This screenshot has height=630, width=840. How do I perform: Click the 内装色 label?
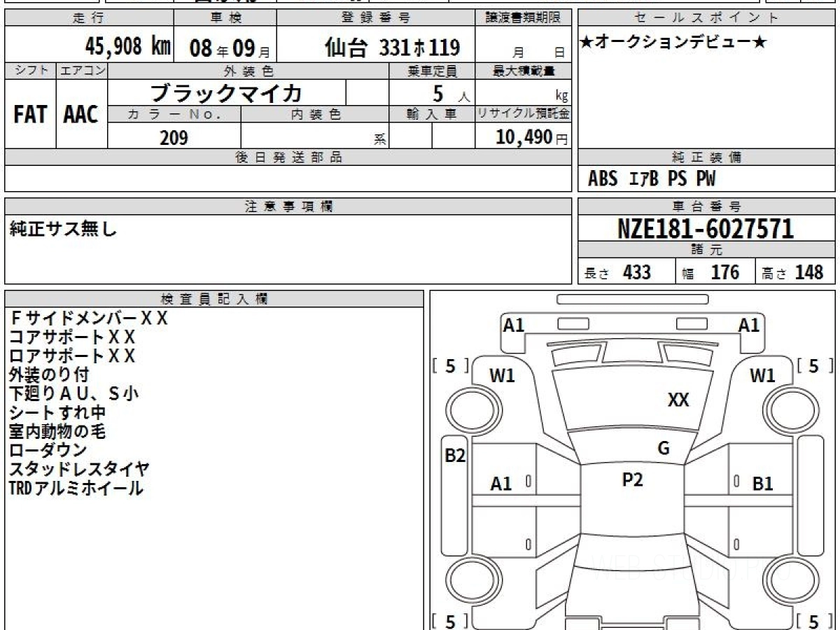point(315,114)
